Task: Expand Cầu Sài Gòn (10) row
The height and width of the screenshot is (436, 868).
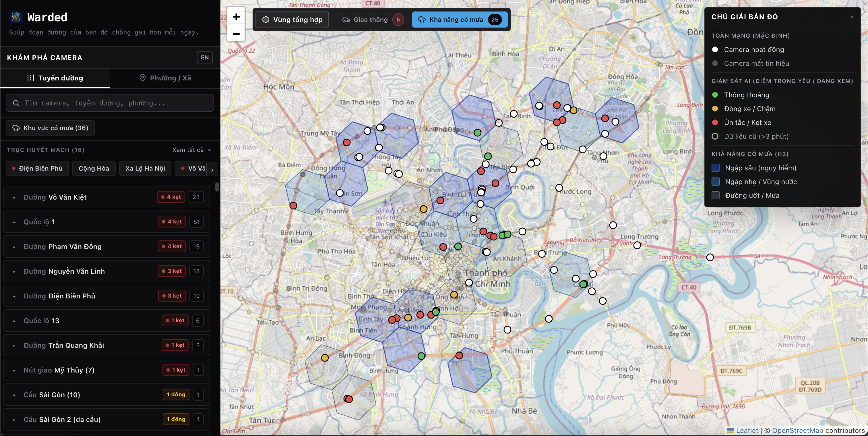Action: coord(107,395)
